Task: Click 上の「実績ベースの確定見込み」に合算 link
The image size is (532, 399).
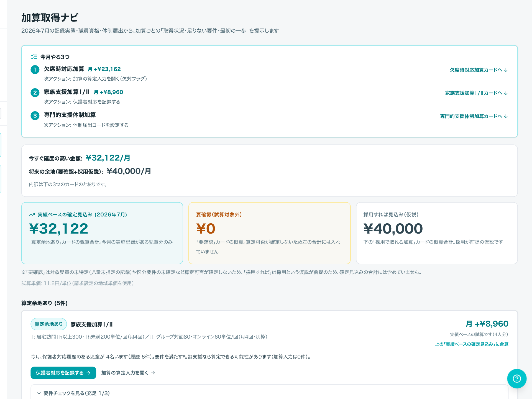Action: [x=472, y=344]
